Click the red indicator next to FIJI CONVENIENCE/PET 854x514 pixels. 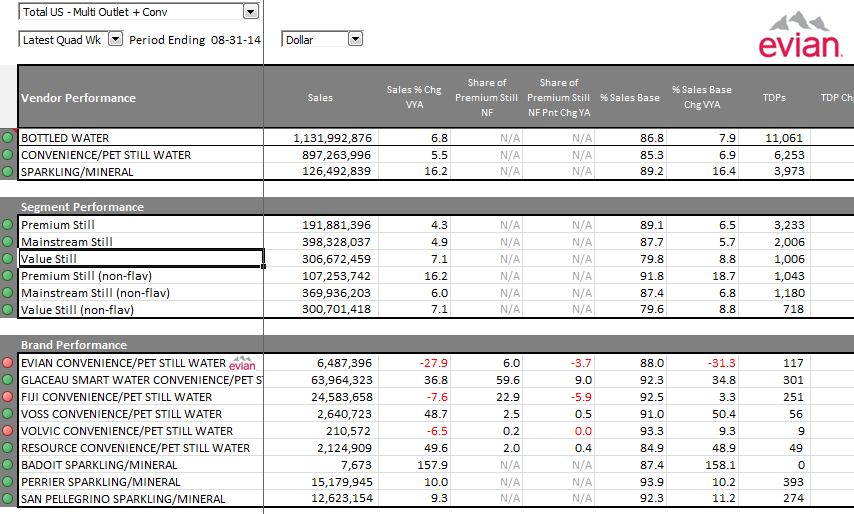pos(8,397)
